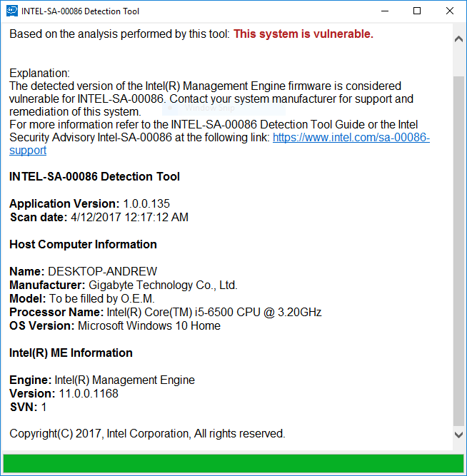This screenshot has width=467, height=476.
Task: Click processor name i5-6500 CPU line
Action: coord(165,313)
